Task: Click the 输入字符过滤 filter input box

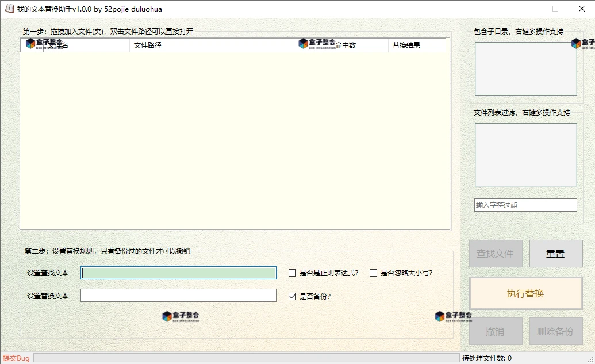Action: [525, 204]
